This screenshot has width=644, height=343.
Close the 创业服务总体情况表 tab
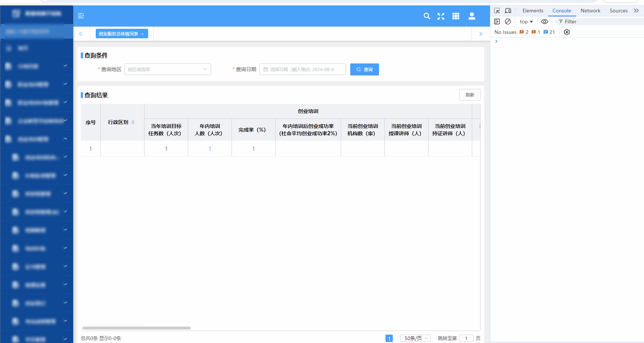(142, 34)
